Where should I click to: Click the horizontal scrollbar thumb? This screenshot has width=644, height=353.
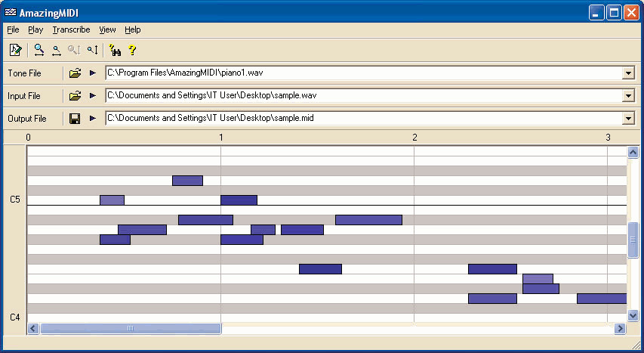pos(131,328)
